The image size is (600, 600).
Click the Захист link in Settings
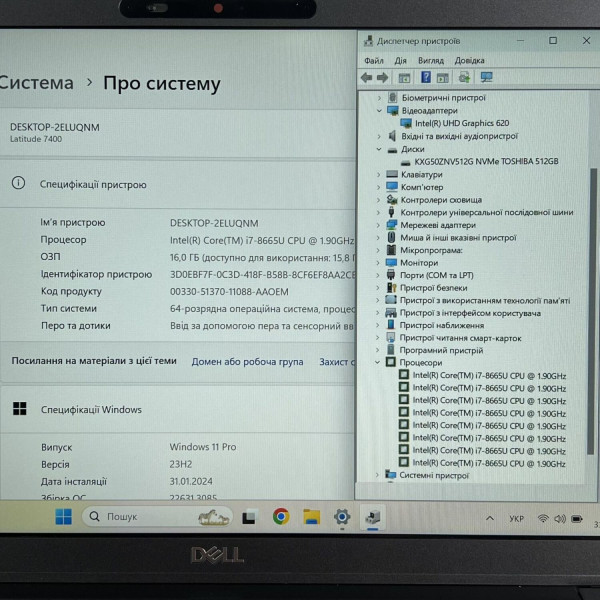click(x=337, y=362)
